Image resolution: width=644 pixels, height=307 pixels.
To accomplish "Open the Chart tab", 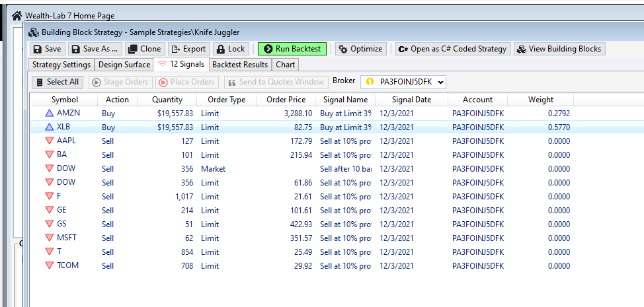I will [x=286, y=65].
